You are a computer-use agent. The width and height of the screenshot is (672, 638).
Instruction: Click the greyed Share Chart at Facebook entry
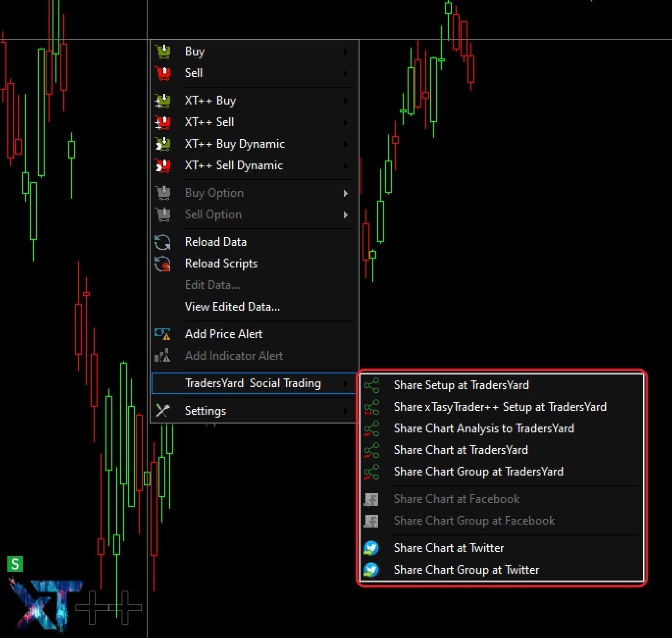click(502, 499)
